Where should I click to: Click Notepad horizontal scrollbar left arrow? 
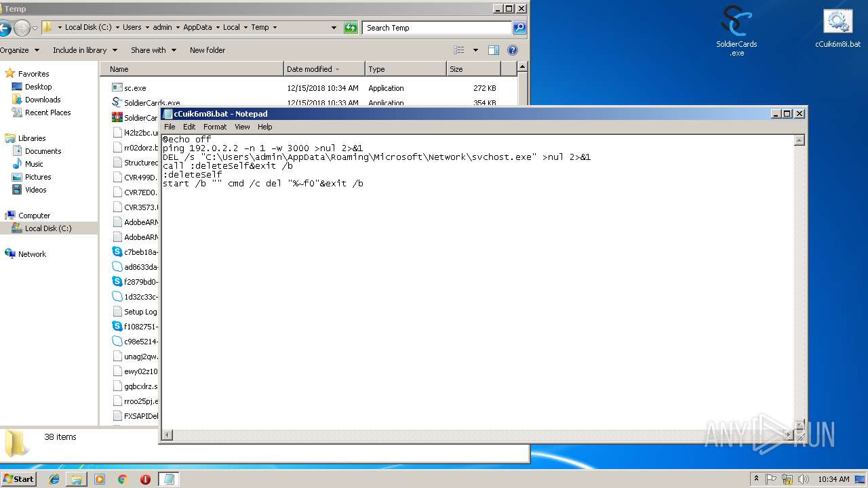167,434
